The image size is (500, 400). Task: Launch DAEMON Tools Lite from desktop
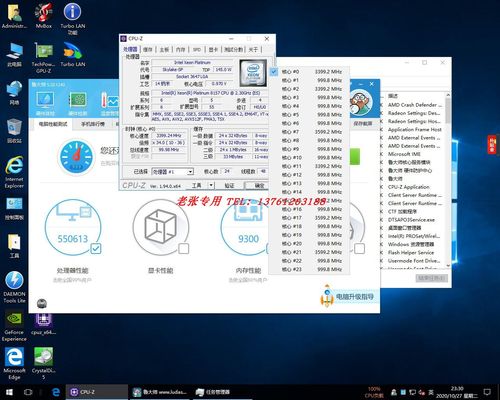coord(14,287)
